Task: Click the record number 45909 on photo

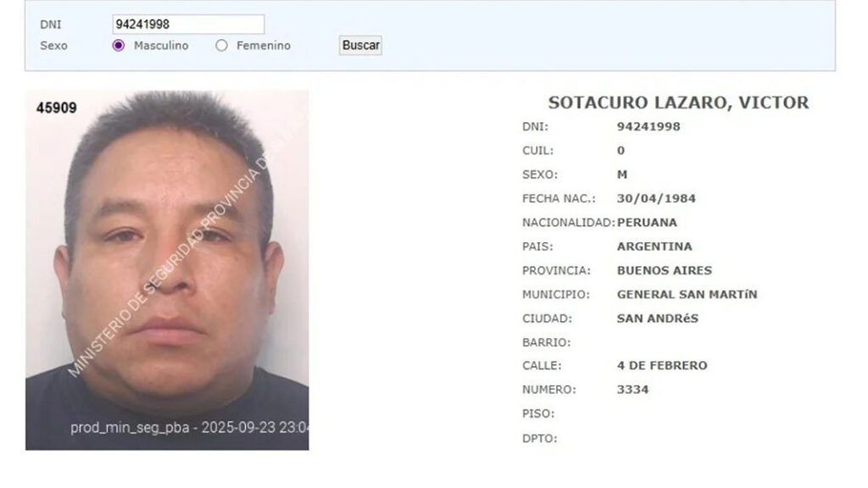Action: pos(57,108)
